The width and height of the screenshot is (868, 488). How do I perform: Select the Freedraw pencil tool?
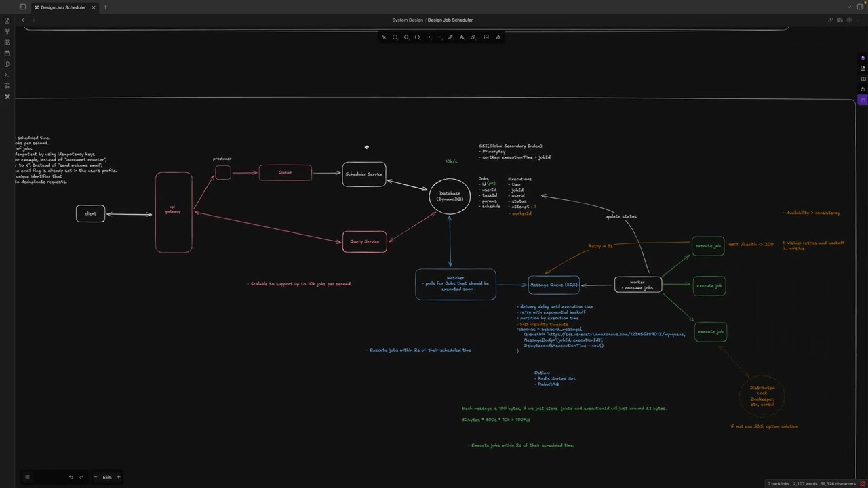pos(451,37)
